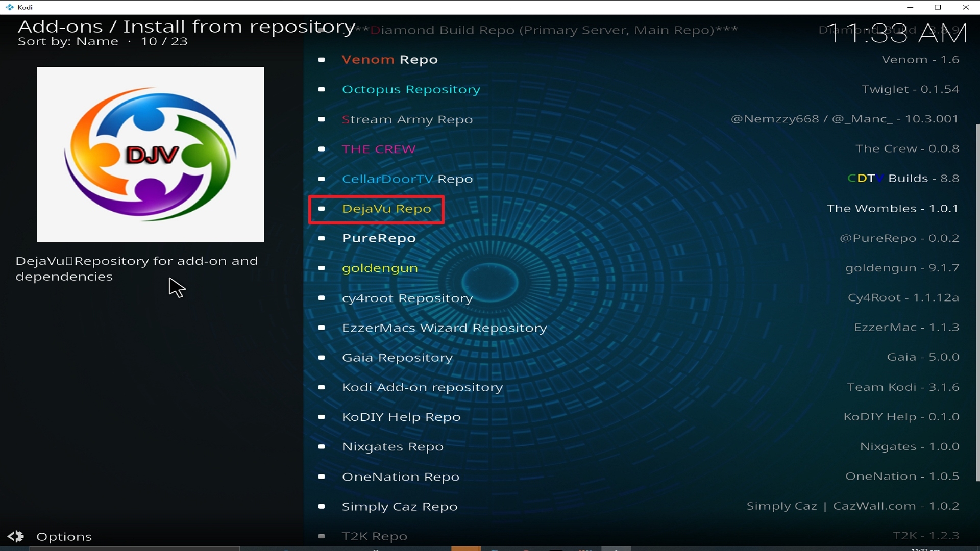Image resolution: width=980 pixels, height=551 pixels.
Task: Click Gaia - 5.0.0 version label
Action: pyautogui.click(x=923, y=357)
